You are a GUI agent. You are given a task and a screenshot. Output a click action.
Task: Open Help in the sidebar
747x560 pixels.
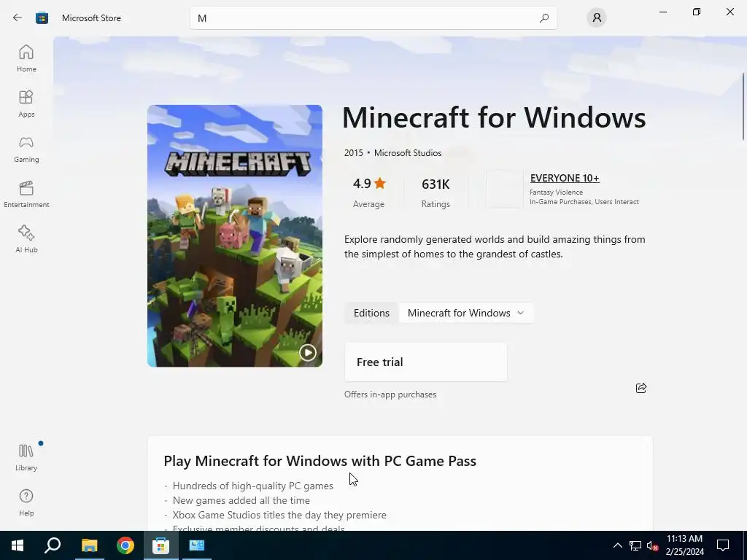(26, 502)
